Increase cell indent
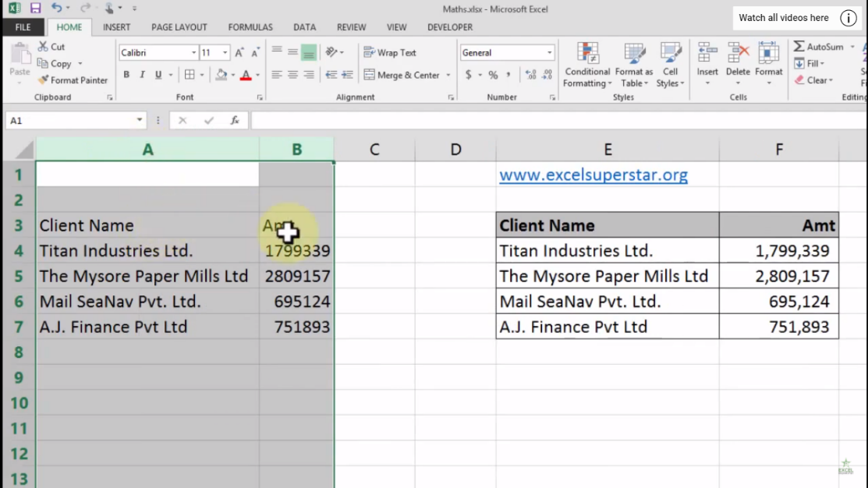The image size is (868, 488). (x=347, y=75)
